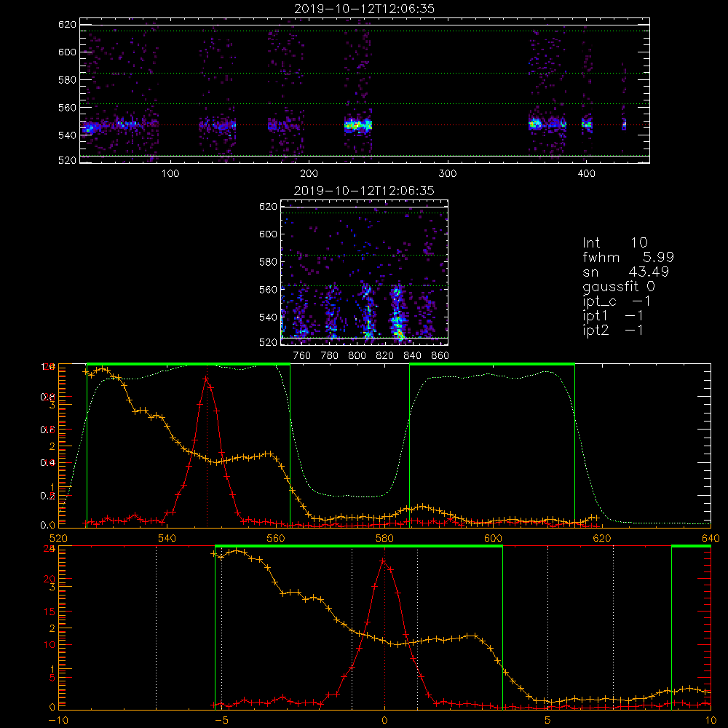Screen dimensions: 728x728
Task: Click red y-axis label 15 of bottom plot
Action: 49,612
